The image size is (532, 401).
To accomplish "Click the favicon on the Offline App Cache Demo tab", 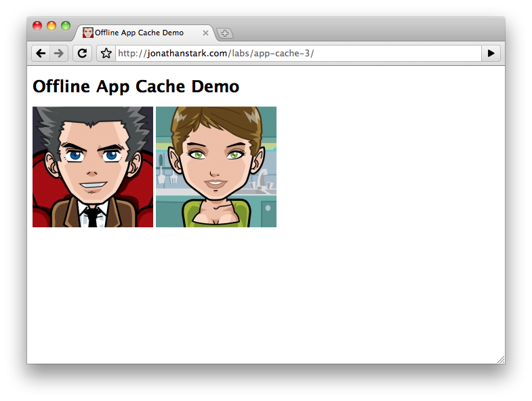I will point(88,33).
